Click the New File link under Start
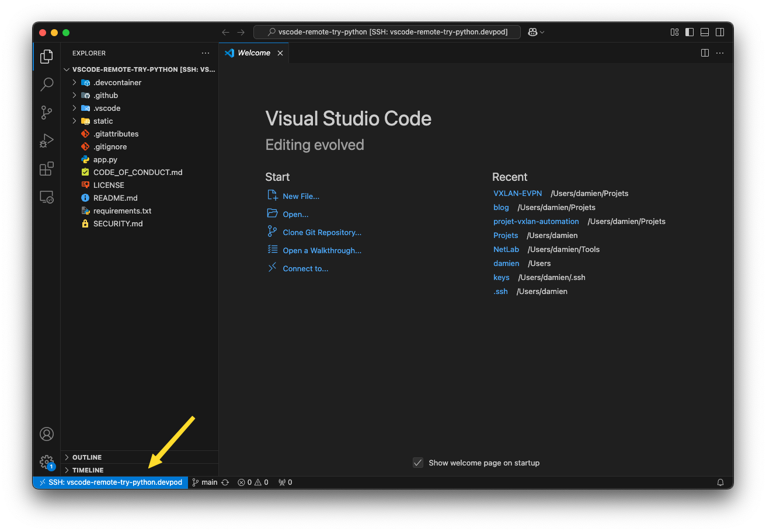Viewport: 766px width, 532px height. tap(300, 196)
